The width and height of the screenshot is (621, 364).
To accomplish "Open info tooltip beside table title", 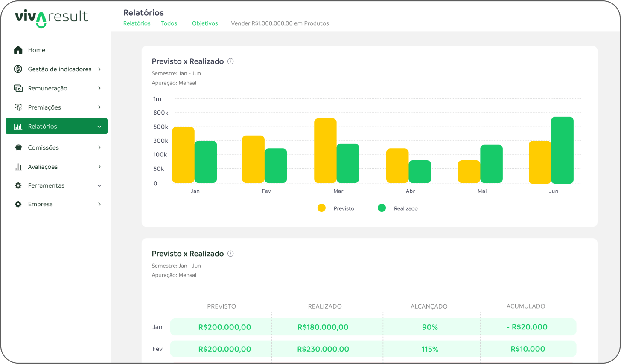I will click(x=230, y=254).
